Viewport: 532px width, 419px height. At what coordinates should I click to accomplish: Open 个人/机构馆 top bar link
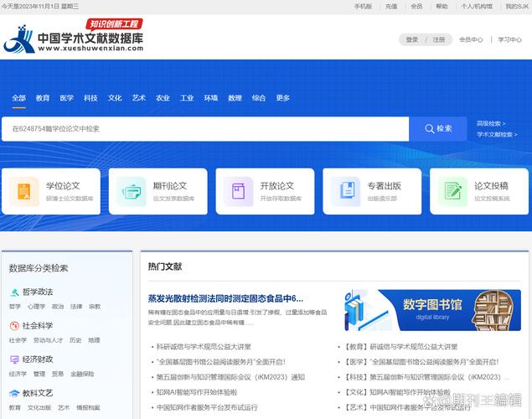pos(477,7)
